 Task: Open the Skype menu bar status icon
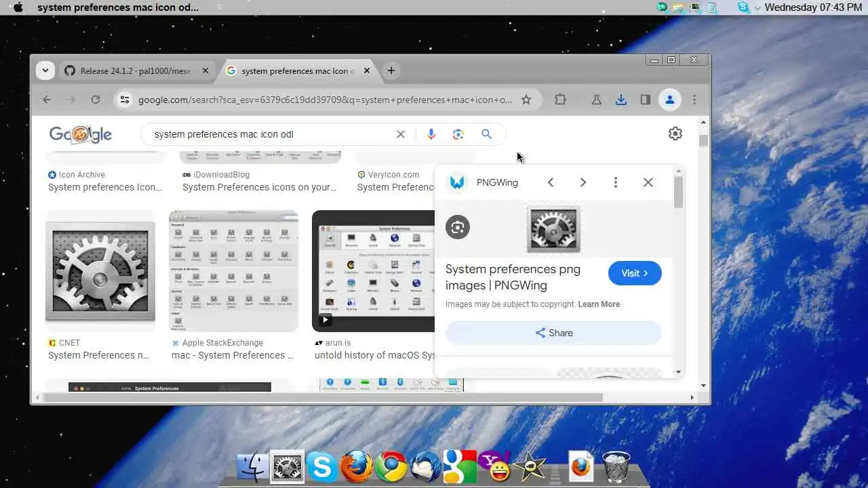coord(744,7)
